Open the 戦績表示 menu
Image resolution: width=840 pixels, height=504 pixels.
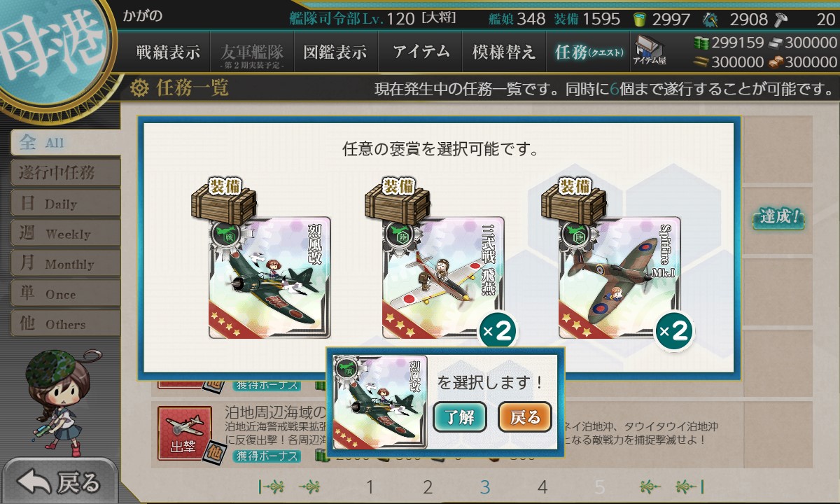click(168, 52)
